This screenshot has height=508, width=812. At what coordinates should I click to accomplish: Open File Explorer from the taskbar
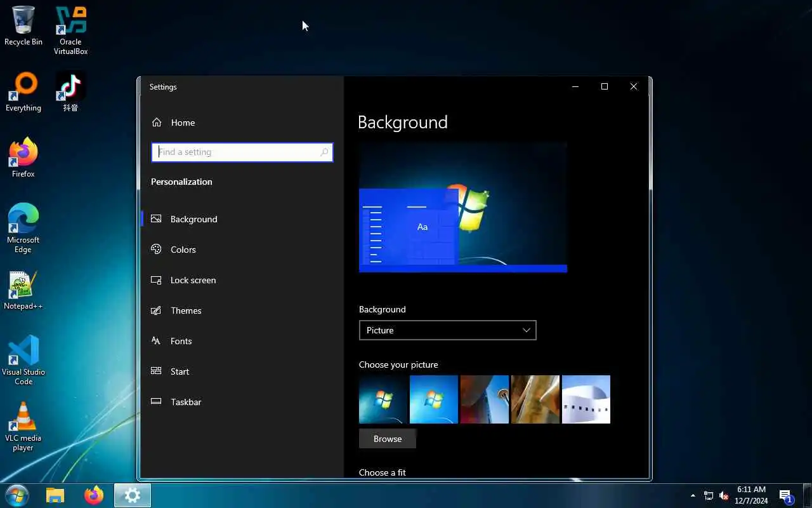point(55,495)
